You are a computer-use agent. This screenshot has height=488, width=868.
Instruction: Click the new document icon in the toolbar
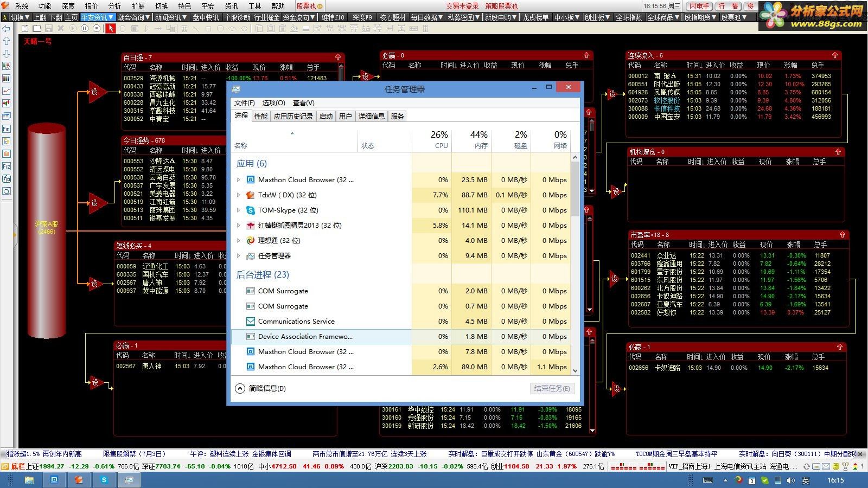coord(25,28)
